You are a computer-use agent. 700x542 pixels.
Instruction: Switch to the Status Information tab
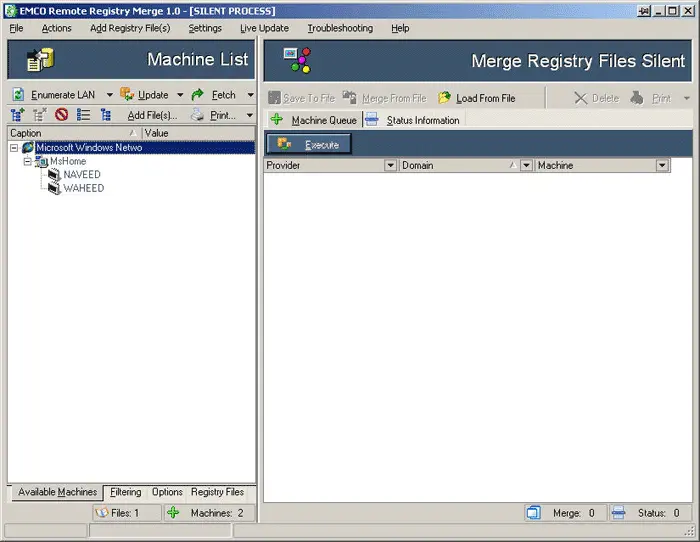click(x=422, y=121)
